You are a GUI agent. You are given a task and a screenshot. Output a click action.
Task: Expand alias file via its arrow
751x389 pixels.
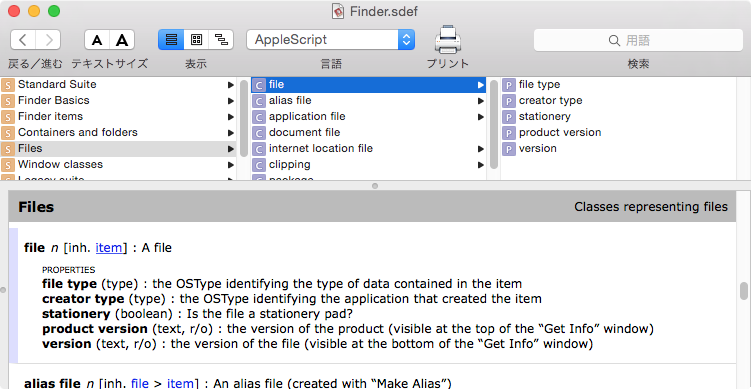(x=480, y=101)
